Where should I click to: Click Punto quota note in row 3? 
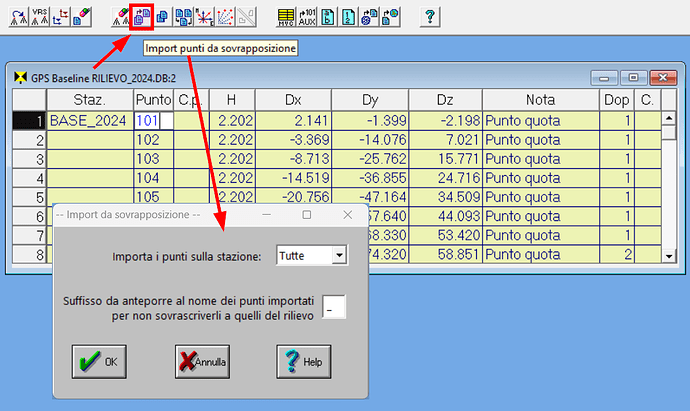point(541,159)
